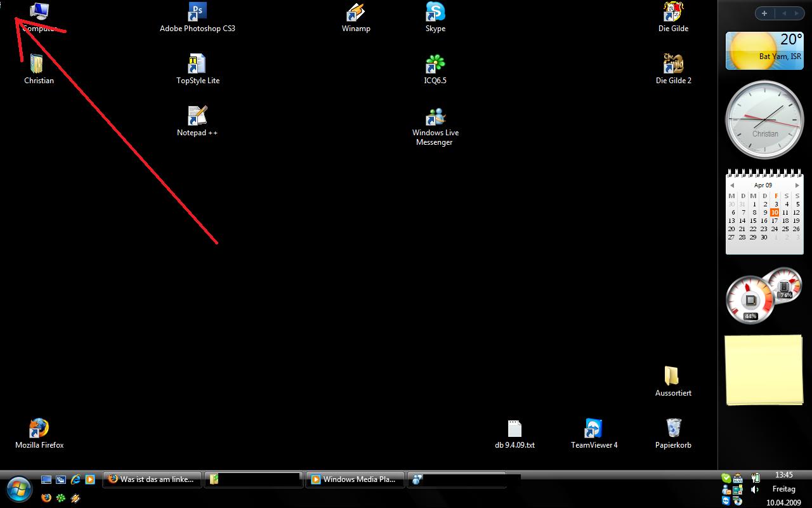Launch Firefox from Quick Launch bottom row
Screen dimensions: 812x508
coord(46,498)
